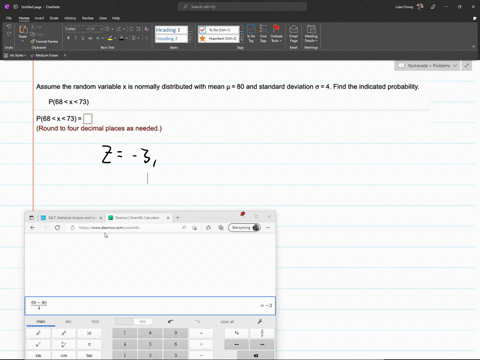This screenshot has width=480, height=360.
Task: Switch to the SALT Statistical Analysis browser tab
Action: pos(72,218)
